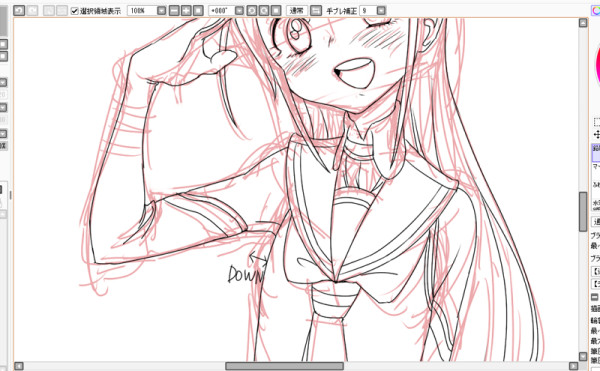Select the rectangular selection tool
Viewport: 600px width, 371px height.
coord(597,122)
